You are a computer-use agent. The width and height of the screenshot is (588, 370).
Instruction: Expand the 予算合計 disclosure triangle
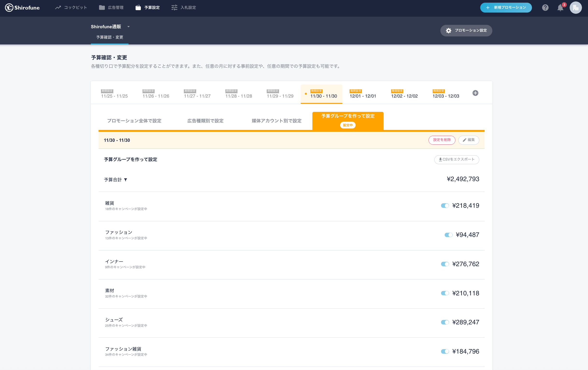tap(126, 180)
